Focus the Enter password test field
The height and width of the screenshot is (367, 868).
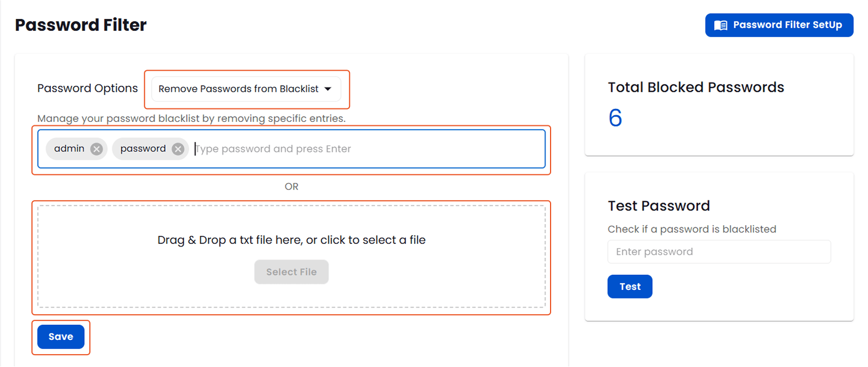719,251
